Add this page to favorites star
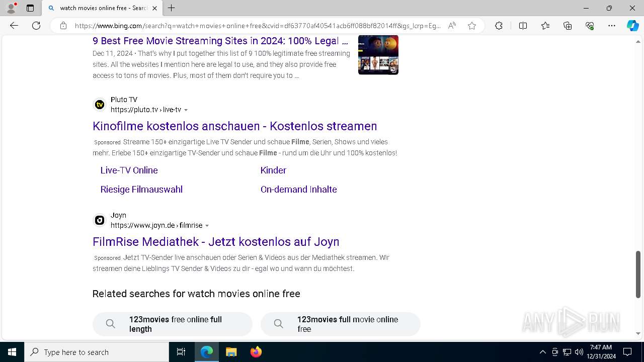The width and height of the screenshot is (644, 362). (472, 26)
